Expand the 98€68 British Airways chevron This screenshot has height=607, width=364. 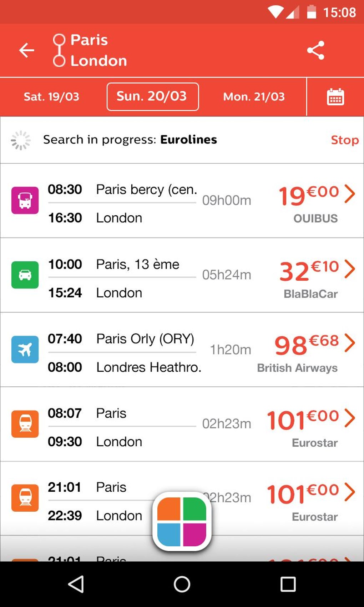pyautogui.click(x=350, y=343)
